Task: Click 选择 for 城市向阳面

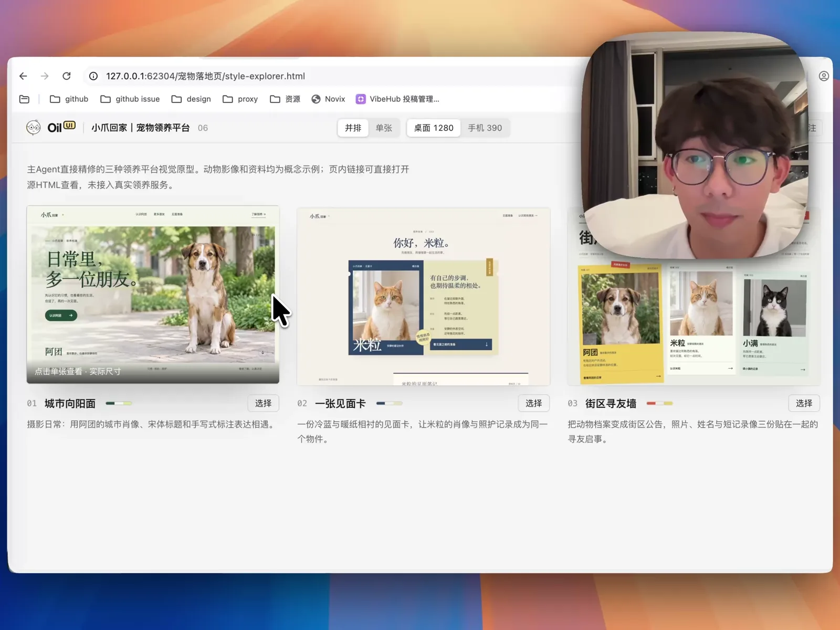Action: [x=264, y=403]
